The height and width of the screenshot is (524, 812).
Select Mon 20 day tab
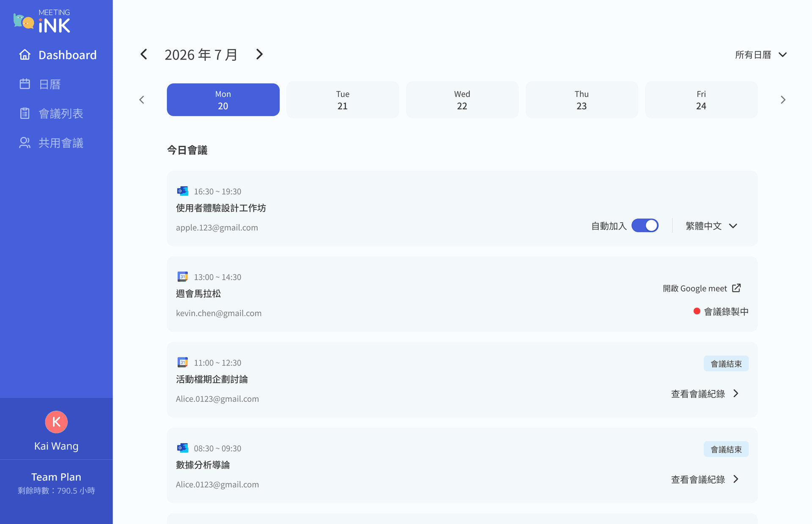pyautogui.click(x=223, y=100)
